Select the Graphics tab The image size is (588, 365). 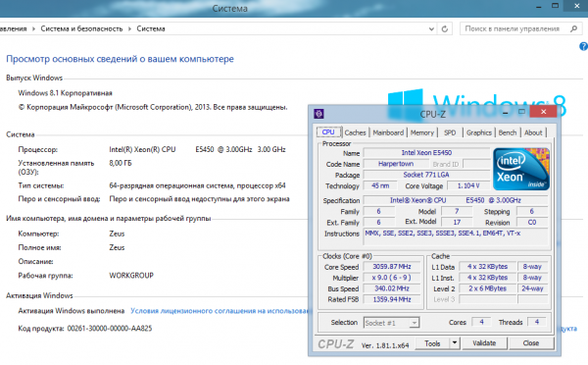click(479, 132)
